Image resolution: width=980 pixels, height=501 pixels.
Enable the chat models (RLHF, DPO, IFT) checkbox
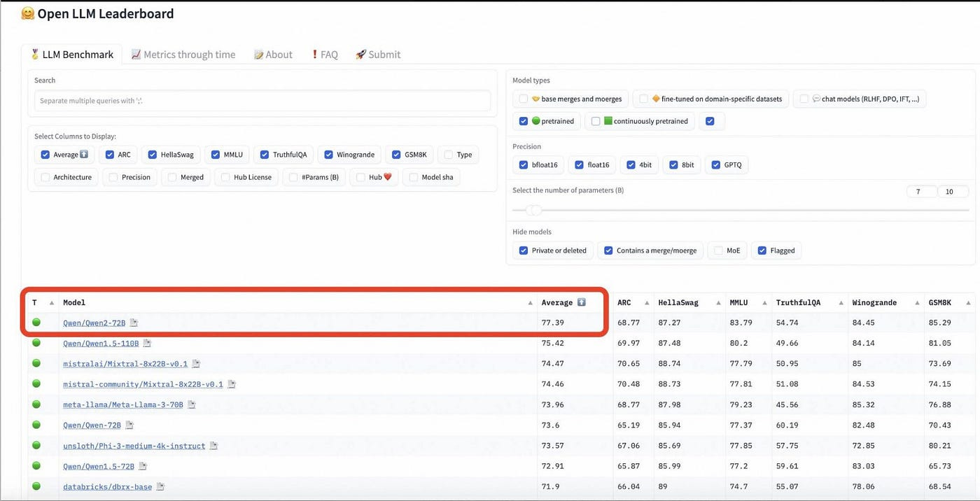click(x=804, y=99)
